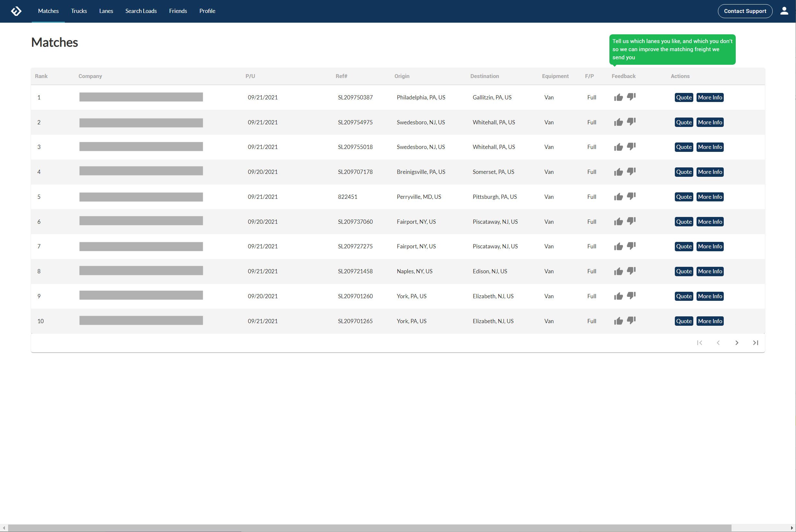
Task: Open the Trucks tab
Action: (x=79, y=11)
